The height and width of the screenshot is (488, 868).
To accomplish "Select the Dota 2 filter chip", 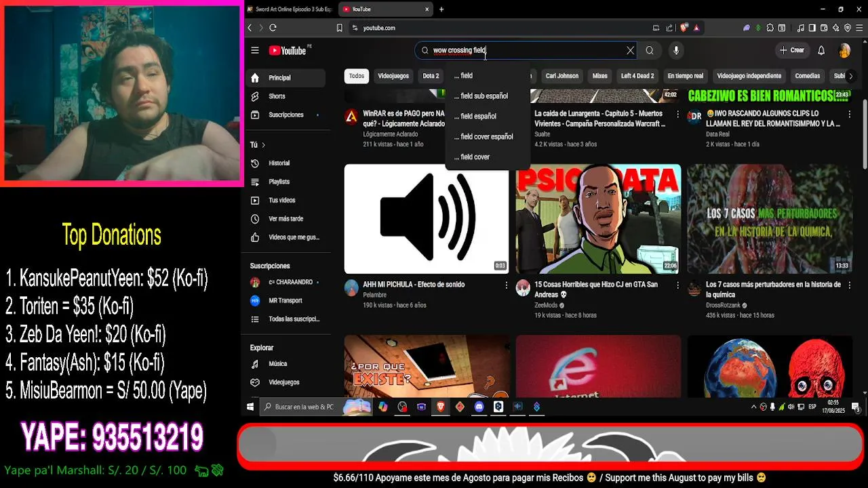I will point(431,76).
